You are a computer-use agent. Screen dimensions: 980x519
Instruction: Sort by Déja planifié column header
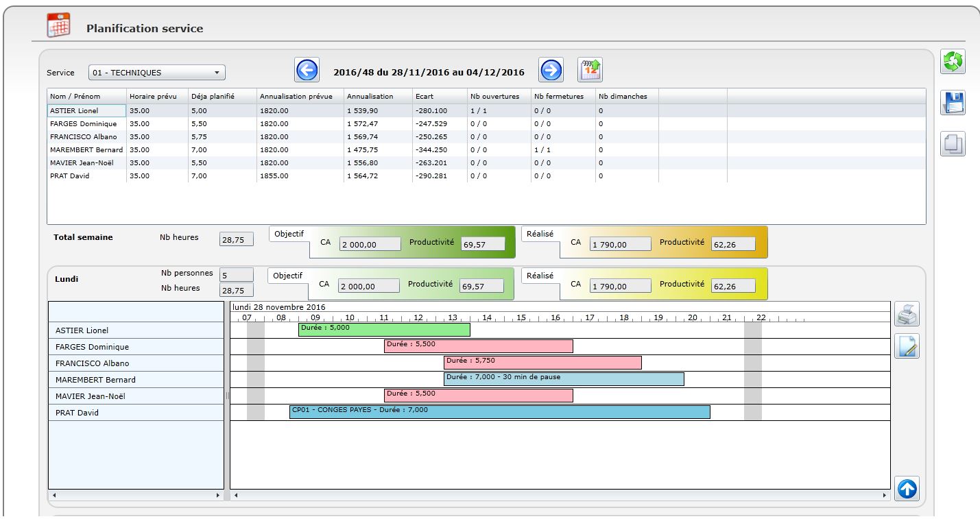coord(222,96)
